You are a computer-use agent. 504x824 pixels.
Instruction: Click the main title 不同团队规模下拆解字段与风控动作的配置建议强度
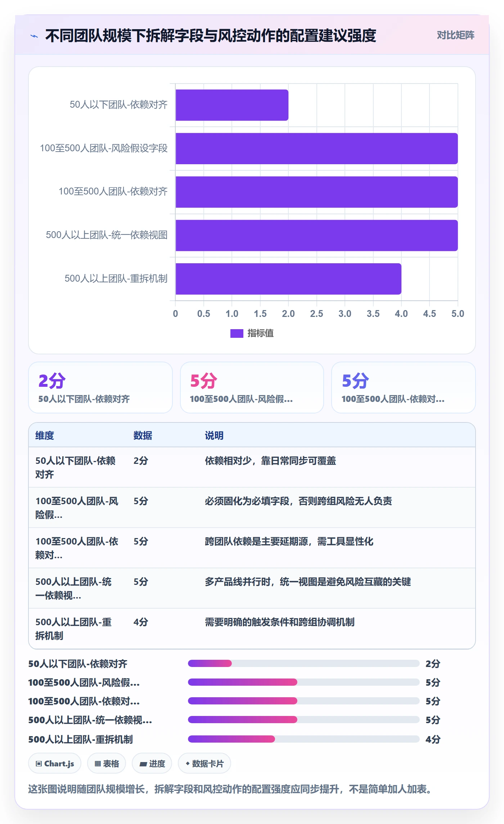click(x=211, y=36)
